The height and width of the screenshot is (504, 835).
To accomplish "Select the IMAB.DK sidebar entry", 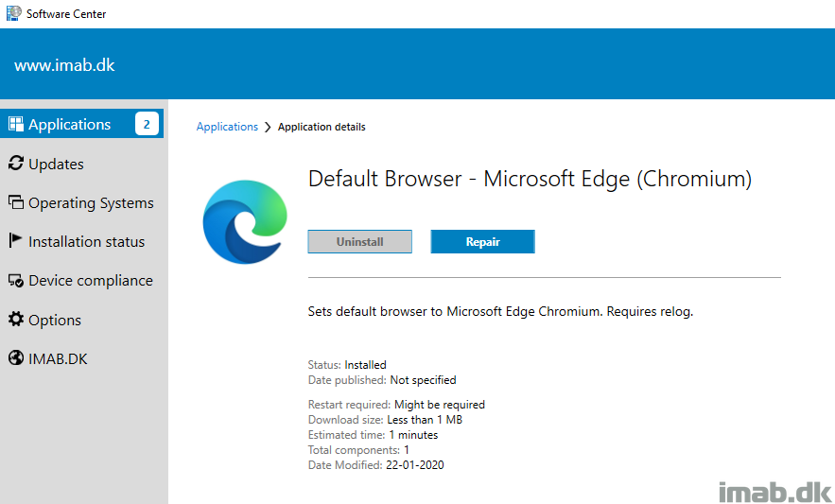I will pos(58,358).
